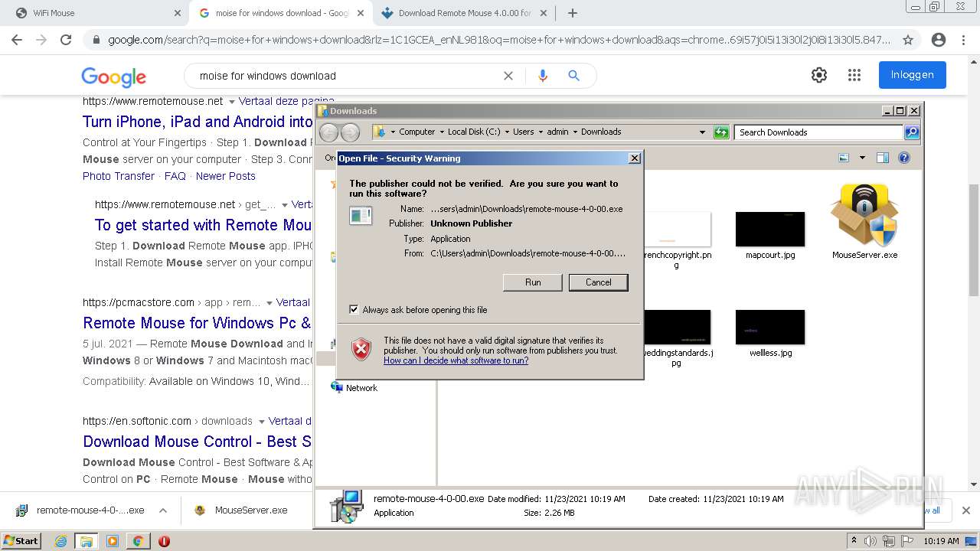This screenshot has height=551, width=980.
Task: Uncheck 'Always ask before opening this file'
Action: [x=354, y=310]
